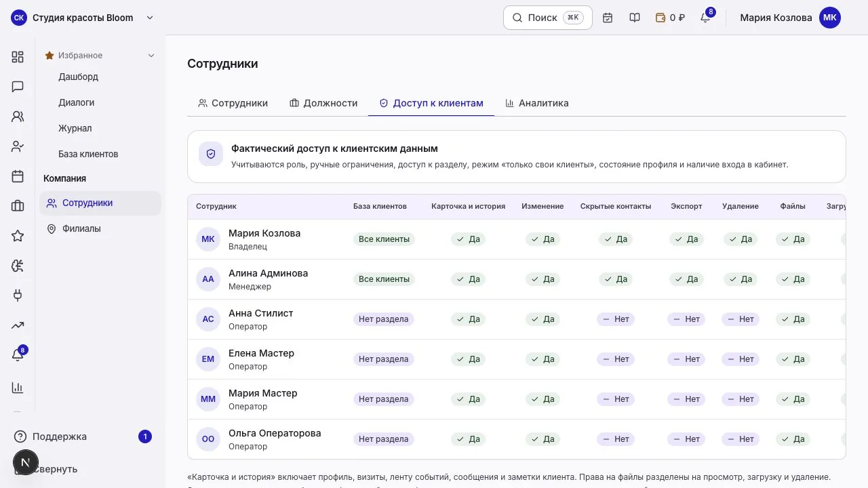Open the person-with-checkmark icon in left rail
The image size is (868, 488).
click(18, 146)
